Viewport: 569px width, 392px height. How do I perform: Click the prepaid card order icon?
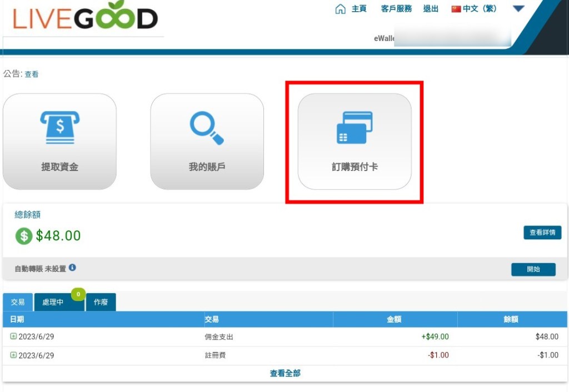coord(355,127)
